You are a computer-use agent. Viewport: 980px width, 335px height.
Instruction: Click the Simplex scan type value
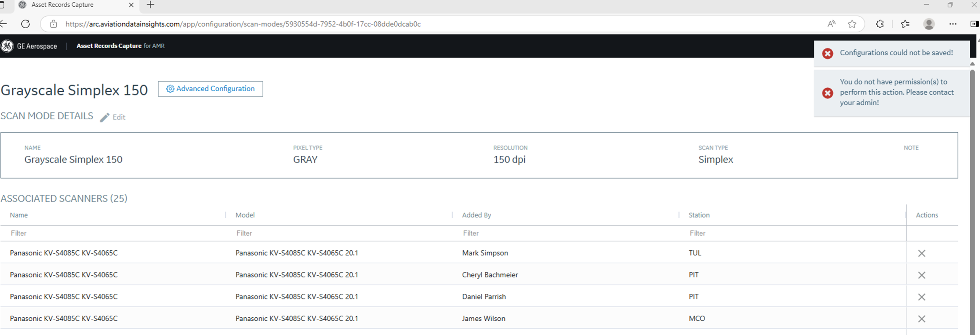click(x=715, y=160)
